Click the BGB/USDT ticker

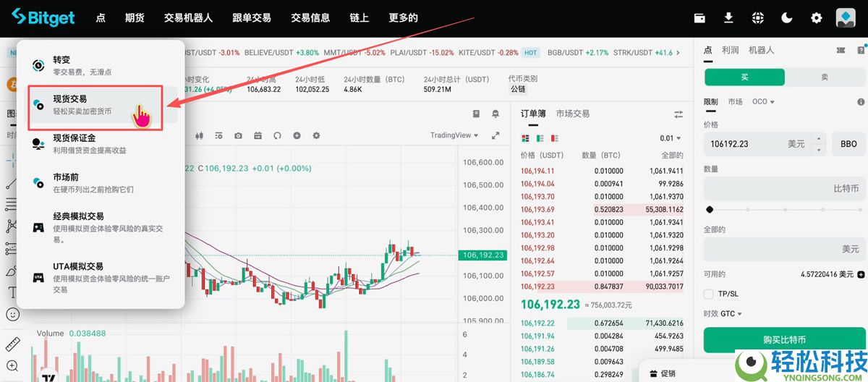tap(578, 53)
